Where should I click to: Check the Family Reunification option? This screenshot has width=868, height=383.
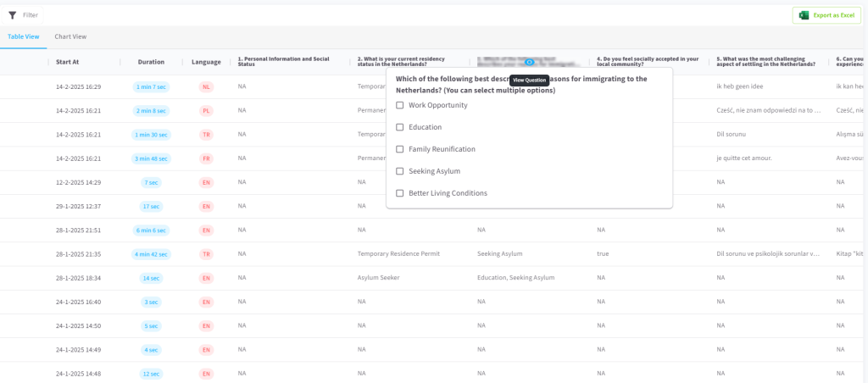[x=400, y=149]
